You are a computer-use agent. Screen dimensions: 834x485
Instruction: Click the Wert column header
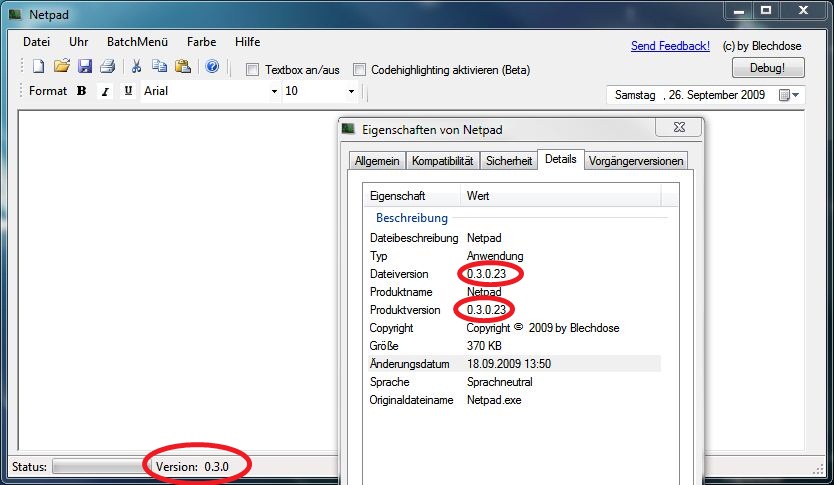tap(561, 196)
